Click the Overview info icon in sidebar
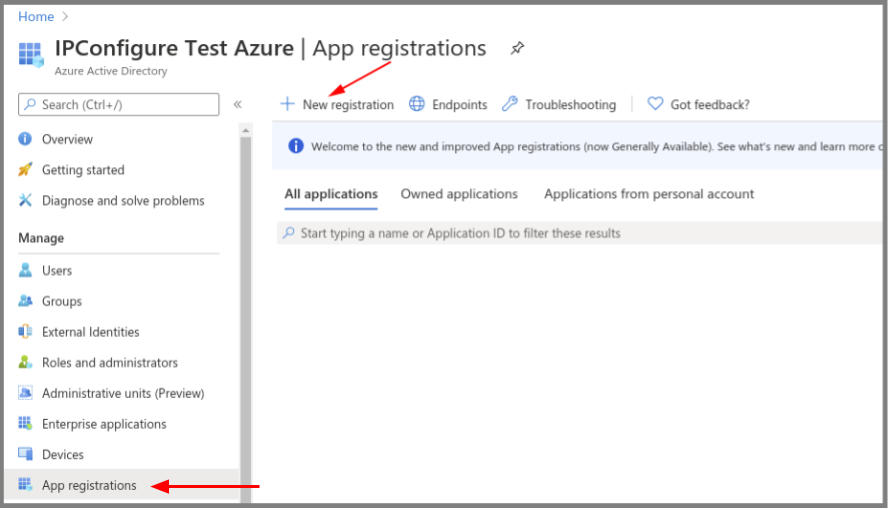 pyautogui.click(x=26, y=139)
